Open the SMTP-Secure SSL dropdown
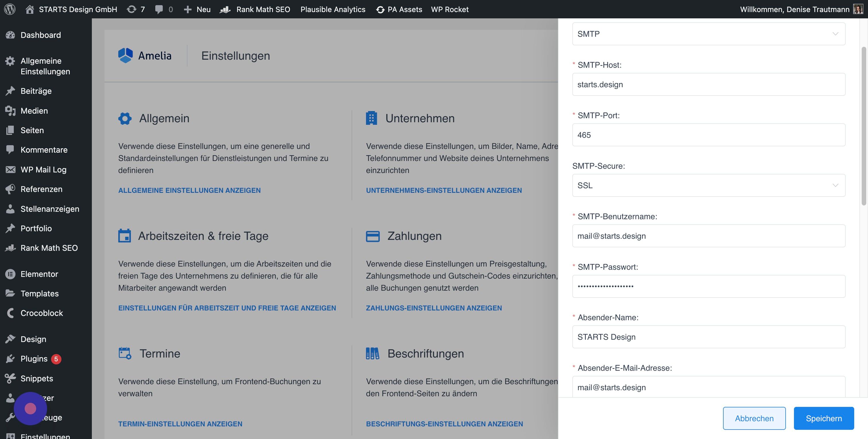The width and height of the screenshot is (868, 439). tap(709, 185)
